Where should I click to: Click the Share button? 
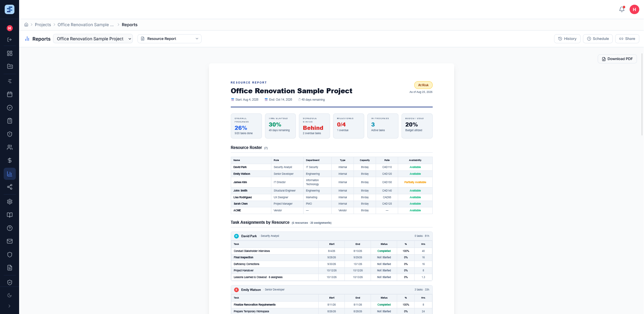[627, 39]
